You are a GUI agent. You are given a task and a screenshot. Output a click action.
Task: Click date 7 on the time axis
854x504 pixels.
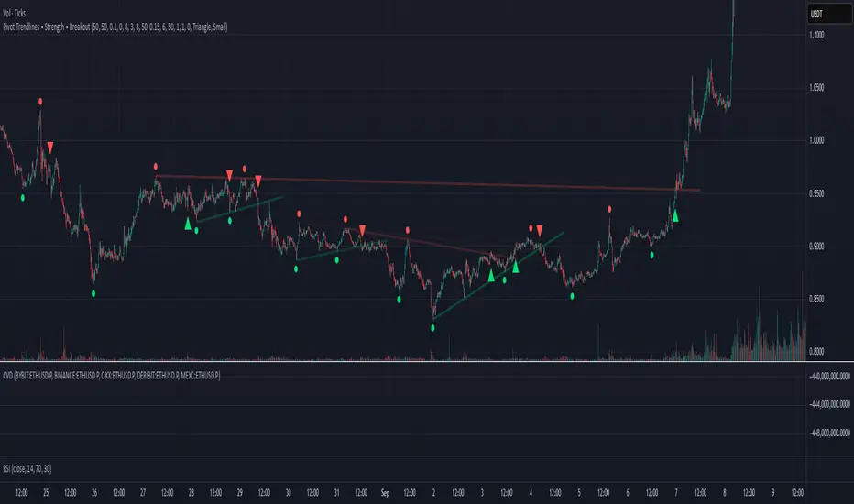[676, 493]
